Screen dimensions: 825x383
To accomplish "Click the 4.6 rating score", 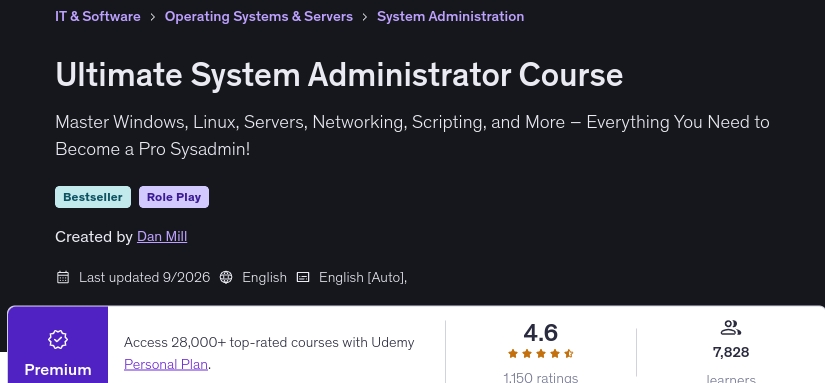I will 540,332.
